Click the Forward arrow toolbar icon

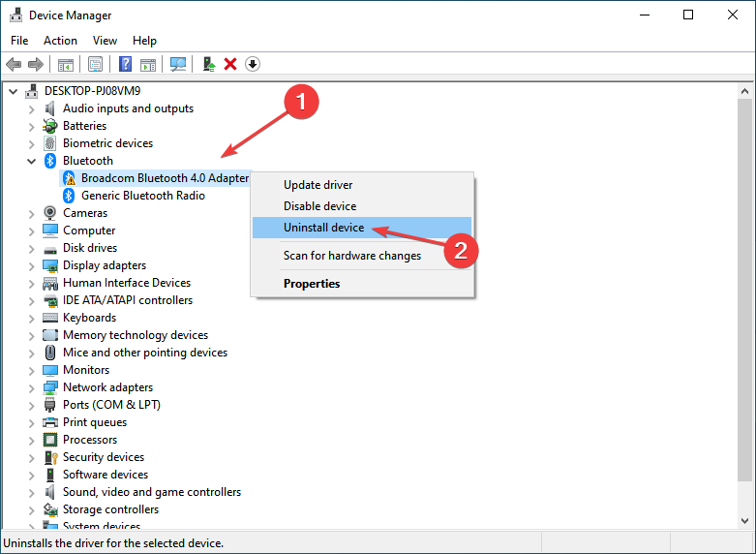(36, 64)
